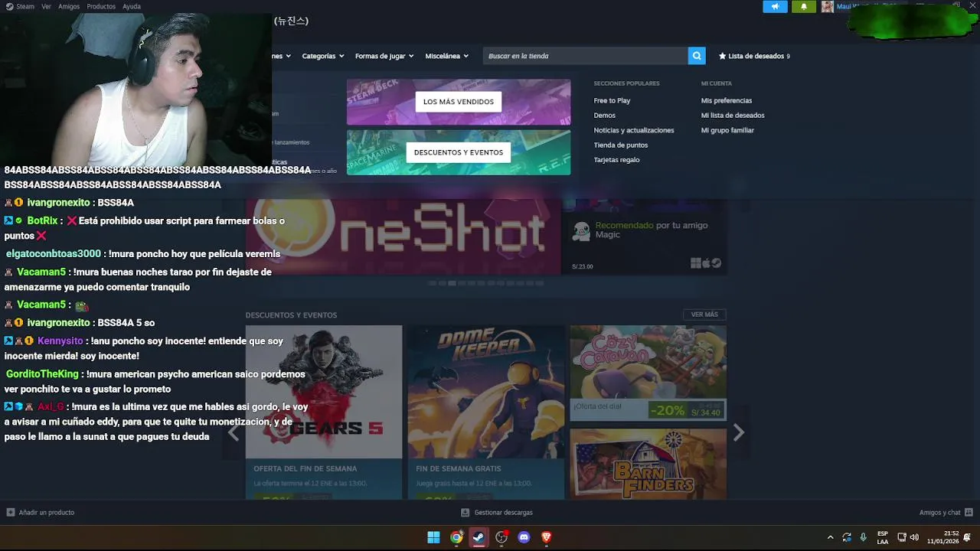This screenshot has width=980, height=551.
Task: Open Free to Play link
Action: [612, 100]
